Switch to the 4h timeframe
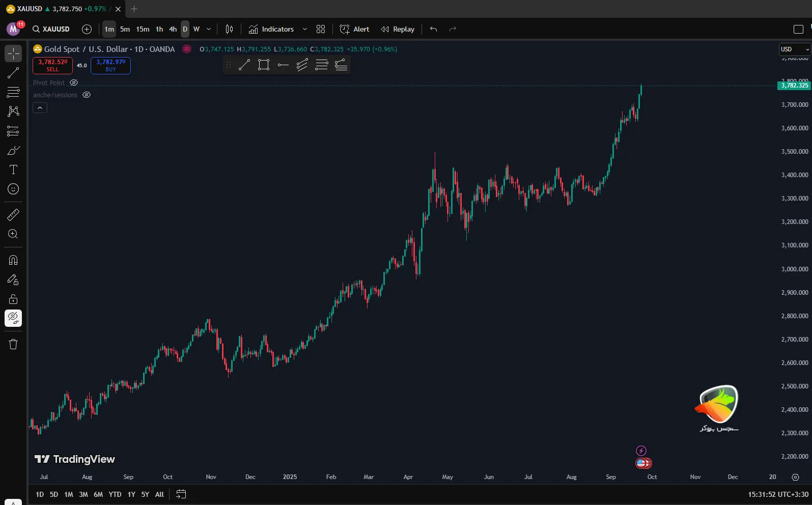The image size is (812, 505). pos(173,29)
